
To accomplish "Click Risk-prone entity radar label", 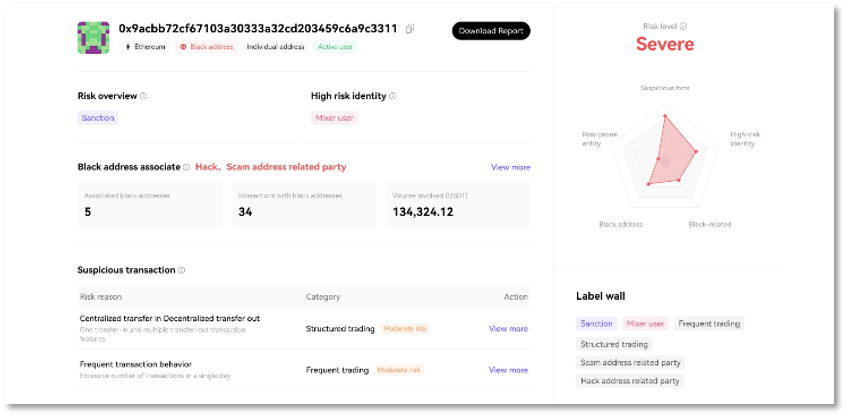I will [x=599, y=139].
